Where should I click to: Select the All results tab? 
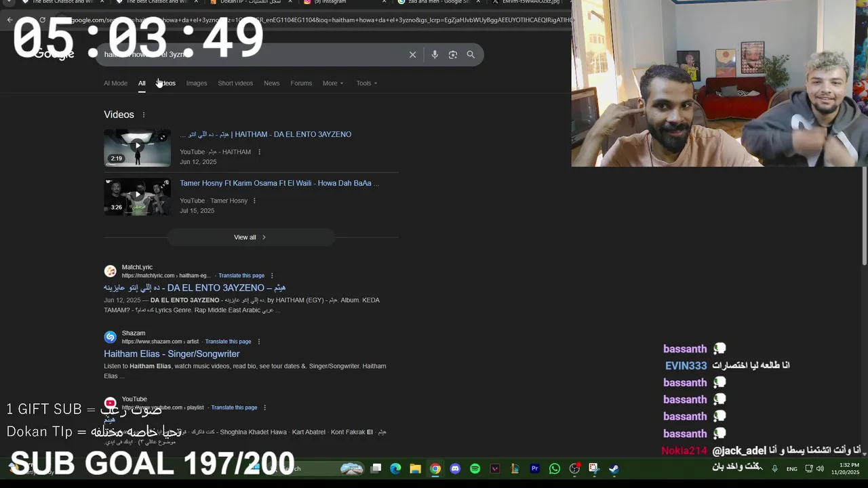[142, 83]
